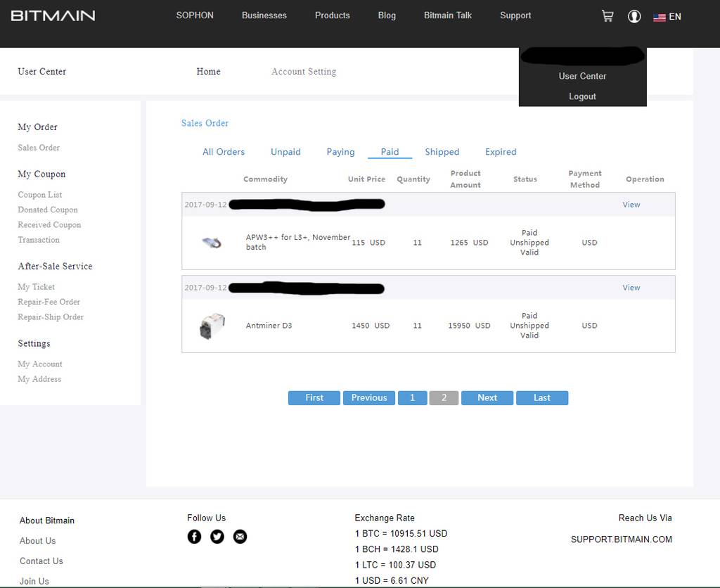Click the user profile avatar icon

[634, 17]
